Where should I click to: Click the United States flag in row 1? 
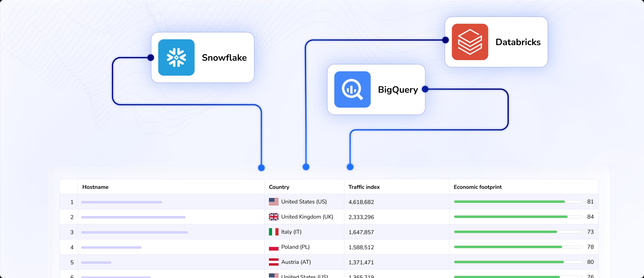click(274, 202)
